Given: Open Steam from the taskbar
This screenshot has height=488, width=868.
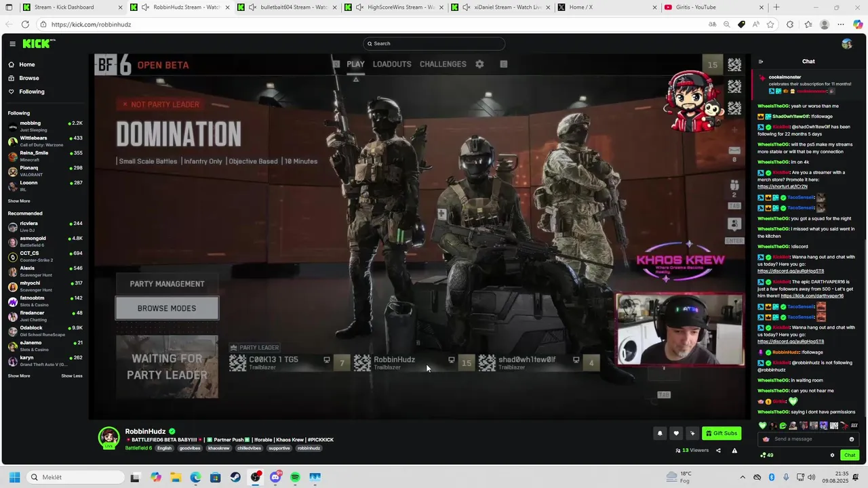Looking at the screenshot, I should tap(235, 477).
